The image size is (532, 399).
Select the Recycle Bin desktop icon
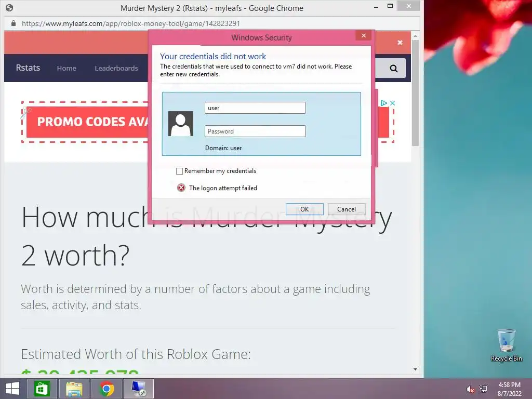click(x=506, y=345)
